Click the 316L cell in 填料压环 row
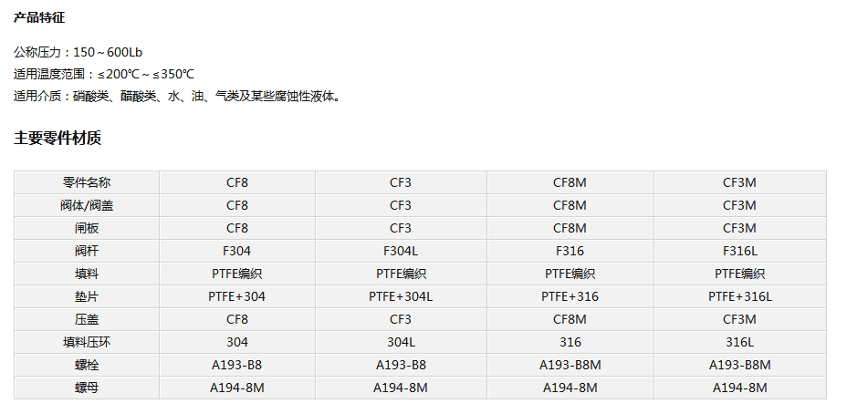Viewport: 868px width, 414px height. pyautogui.click(x=740, y=342)
